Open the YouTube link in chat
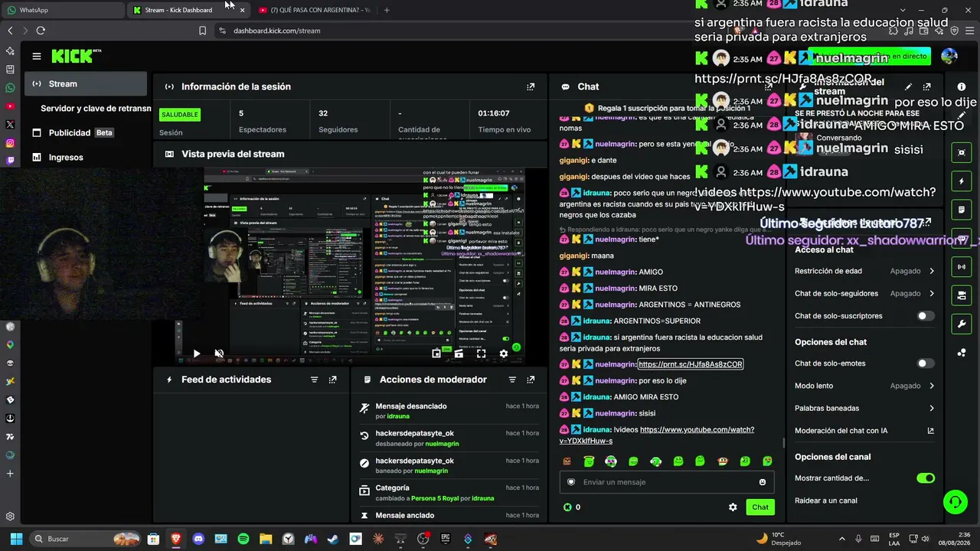This screenshot has height=551, width=980. 657,435
